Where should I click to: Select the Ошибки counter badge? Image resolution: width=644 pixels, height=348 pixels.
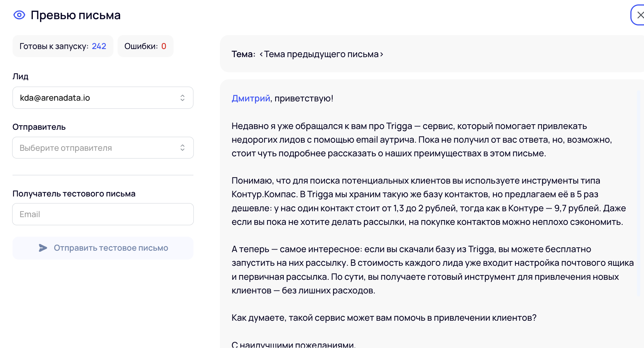145,46
